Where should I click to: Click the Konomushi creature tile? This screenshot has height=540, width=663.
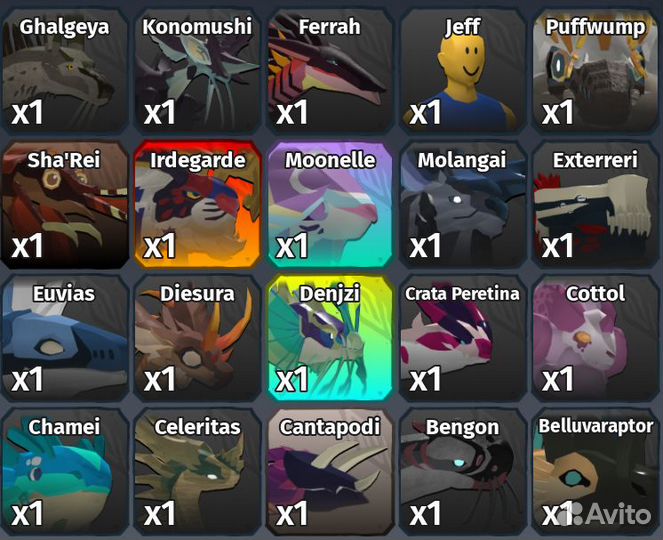pos(197,71)
